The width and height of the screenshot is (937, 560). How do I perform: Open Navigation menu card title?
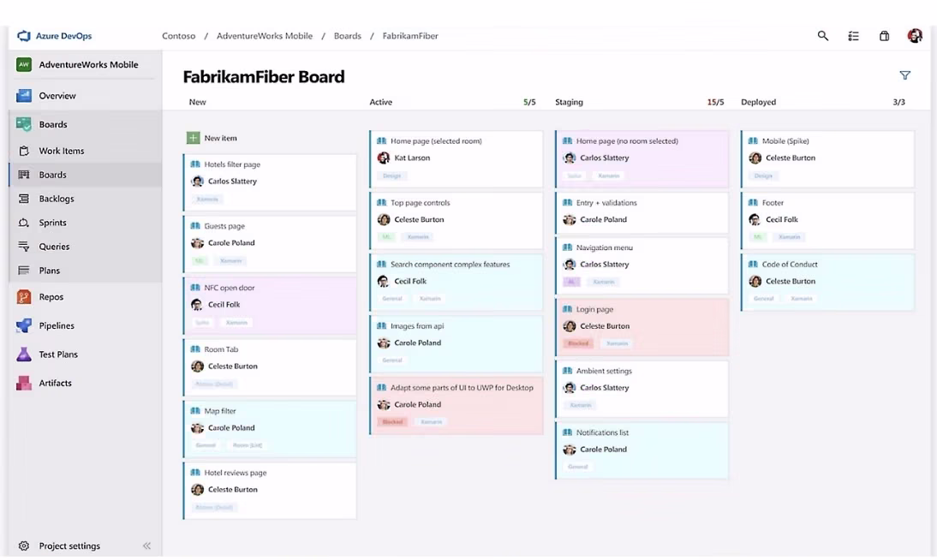(x=604, y=247)
